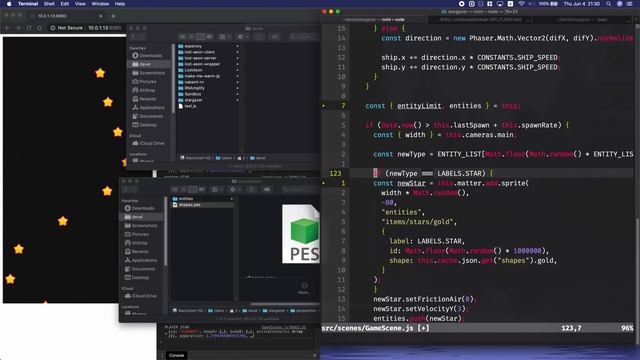Open the Console tab in devtools

pyautogui.click(x=176, y=355)
